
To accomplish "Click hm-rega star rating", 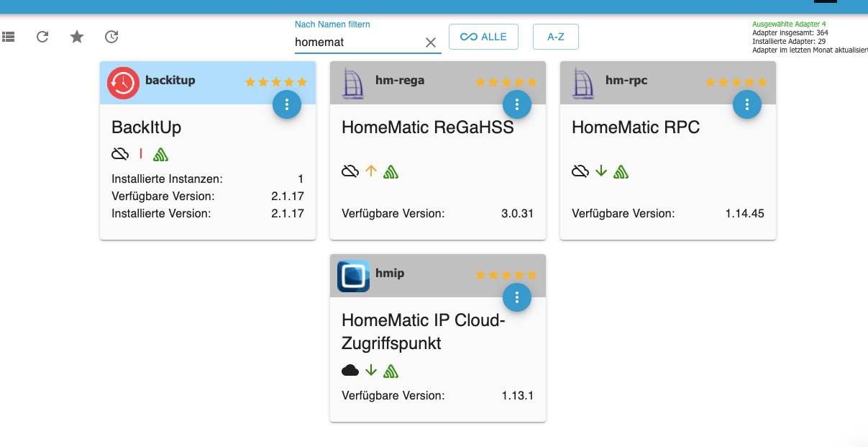I will point(506,82).
